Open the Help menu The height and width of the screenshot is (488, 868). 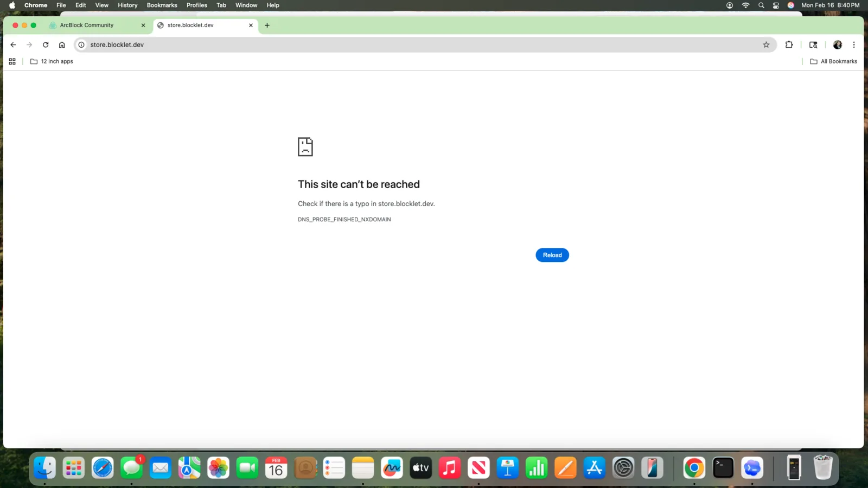coord(273,5)
